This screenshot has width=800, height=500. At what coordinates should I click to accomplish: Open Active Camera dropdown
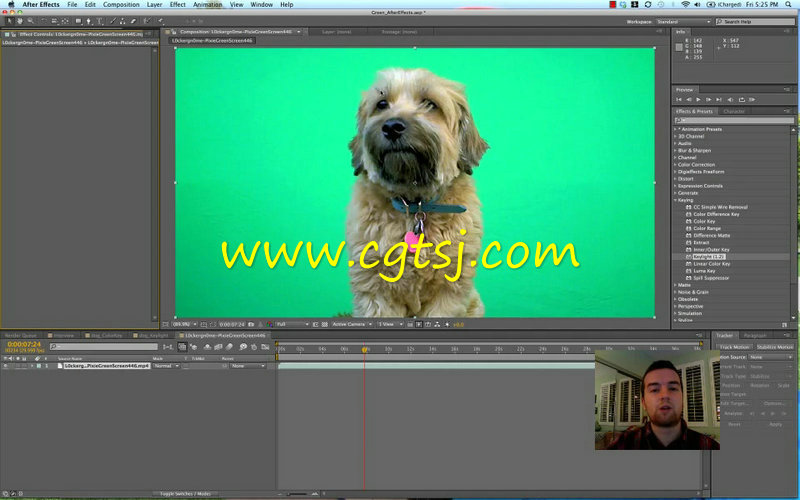(x=352, y=324)
